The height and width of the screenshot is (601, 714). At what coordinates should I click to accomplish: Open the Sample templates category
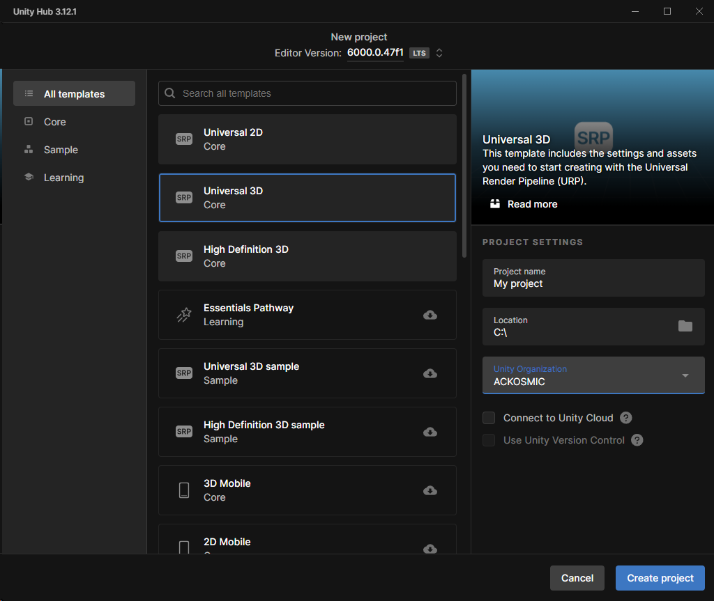(61, 150)
